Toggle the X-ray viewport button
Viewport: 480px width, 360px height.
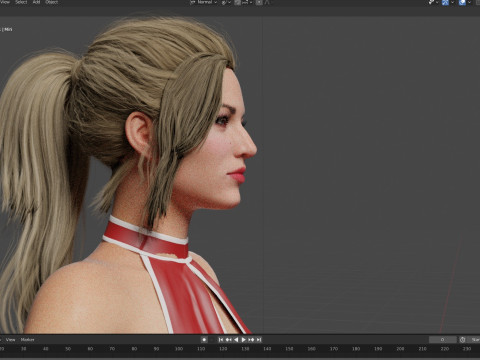[477, 2]
